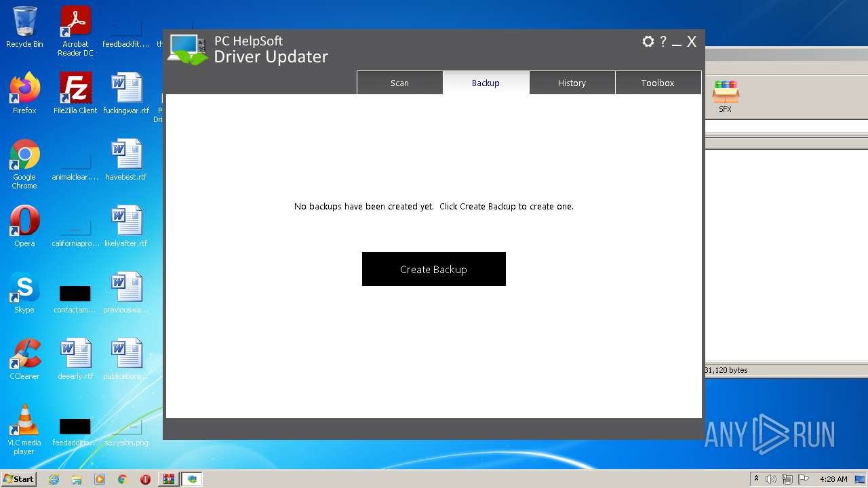Select the FileZilla Client shortcut

coord(75,94)
